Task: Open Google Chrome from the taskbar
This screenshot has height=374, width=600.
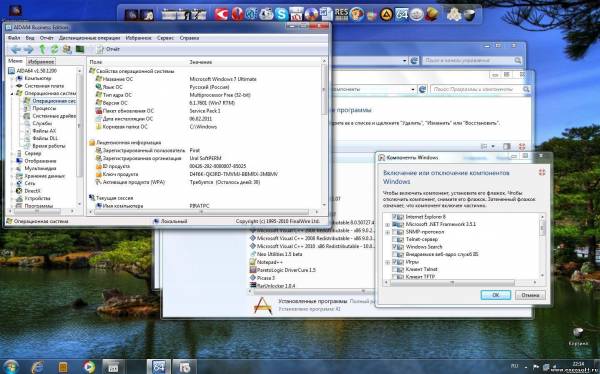Action: (89, 367)
